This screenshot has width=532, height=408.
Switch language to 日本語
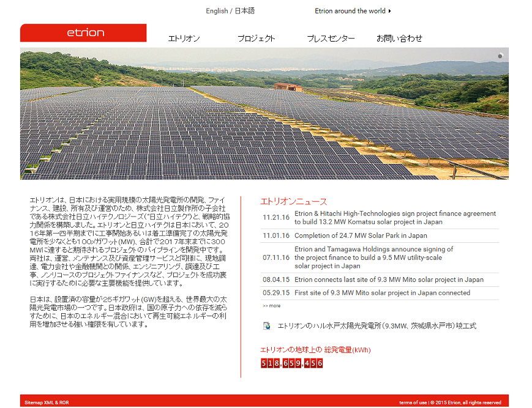pos(245,11)
